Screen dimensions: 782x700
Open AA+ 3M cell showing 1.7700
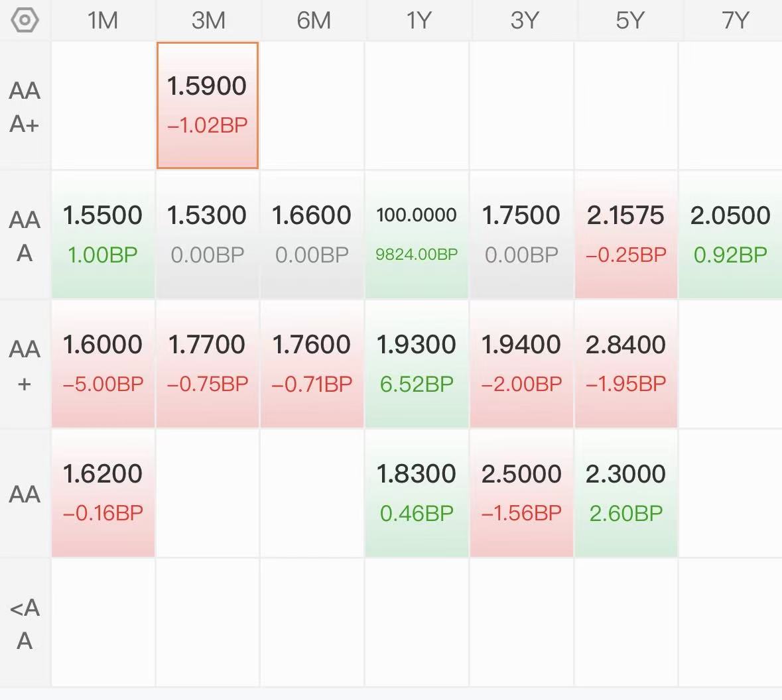(208, 363)
